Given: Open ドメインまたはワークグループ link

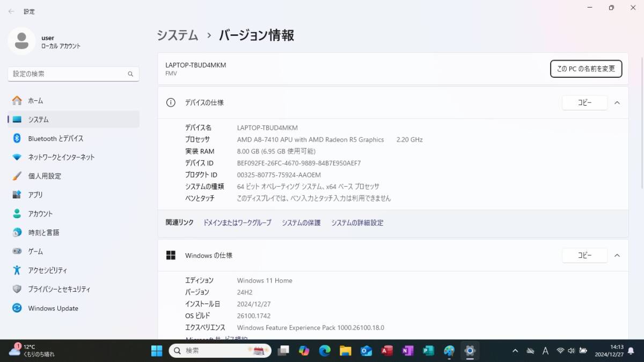Looking at the screenshot, I should (x=237, y=223).
